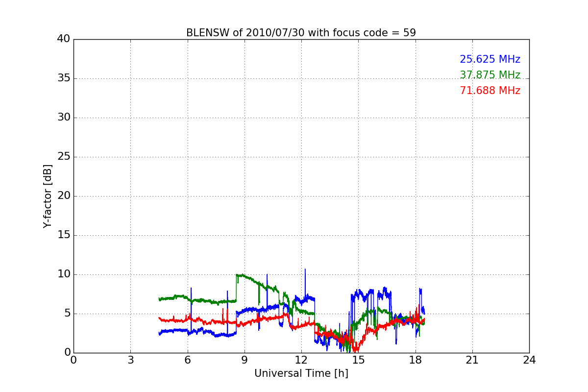Click the y-axis tick label '35'
Screen dimensions: 588x392
64,78
